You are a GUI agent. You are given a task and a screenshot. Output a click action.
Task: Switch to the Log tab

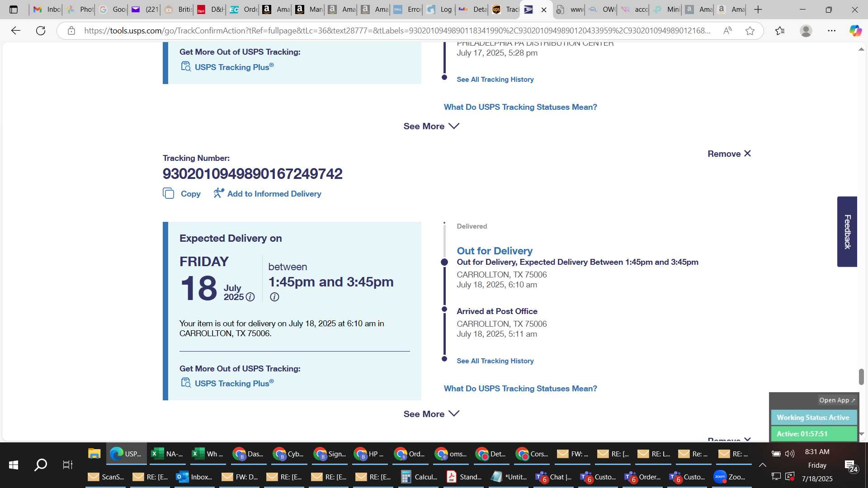(x=439, y=9)
